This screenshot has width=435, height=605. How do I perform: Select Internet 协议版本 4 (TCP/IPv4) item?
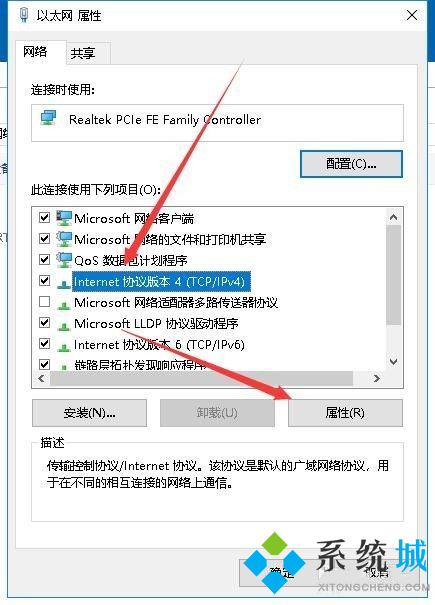point(159,282)
